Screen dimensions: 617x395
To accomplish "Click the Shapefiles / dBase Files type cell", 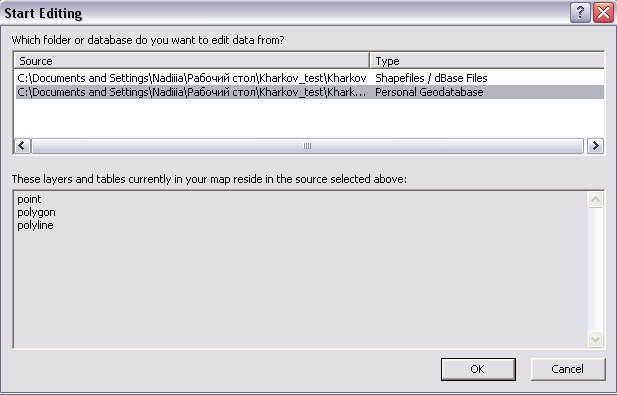I will [x=431, y=78].
